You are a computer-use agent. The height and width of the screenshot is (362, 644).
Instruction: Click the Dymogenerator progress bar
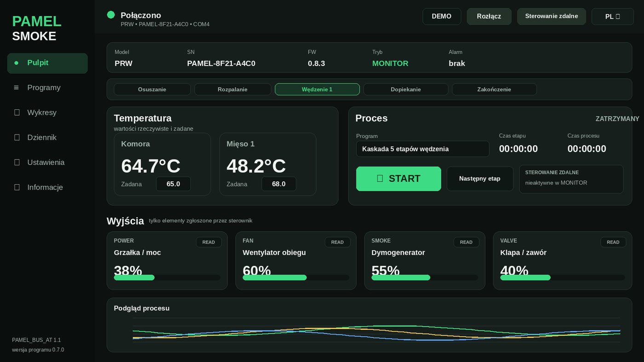click(425, 277)
